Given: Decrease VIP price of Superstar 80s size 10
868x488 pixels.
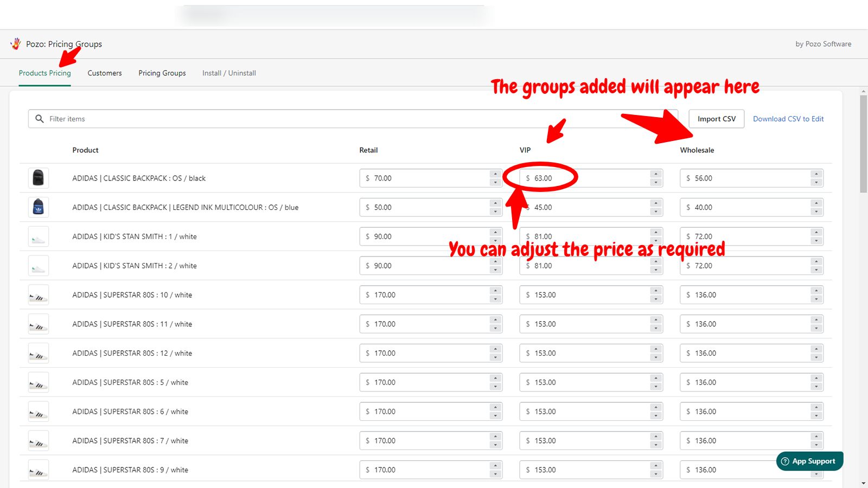Looking at the screenshot, I should pos(656,299).
